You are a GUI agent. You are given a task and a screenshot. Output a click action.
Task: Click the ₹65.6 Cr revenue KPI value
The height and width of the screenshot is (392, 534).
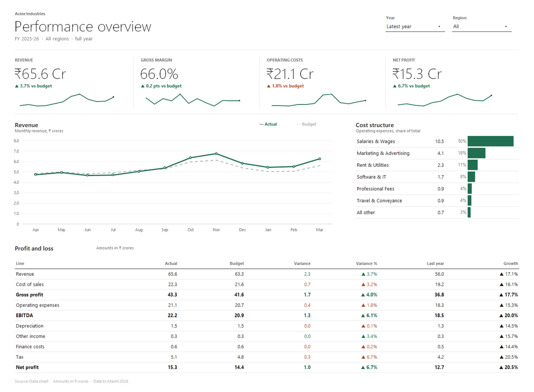tap(40, 74)
